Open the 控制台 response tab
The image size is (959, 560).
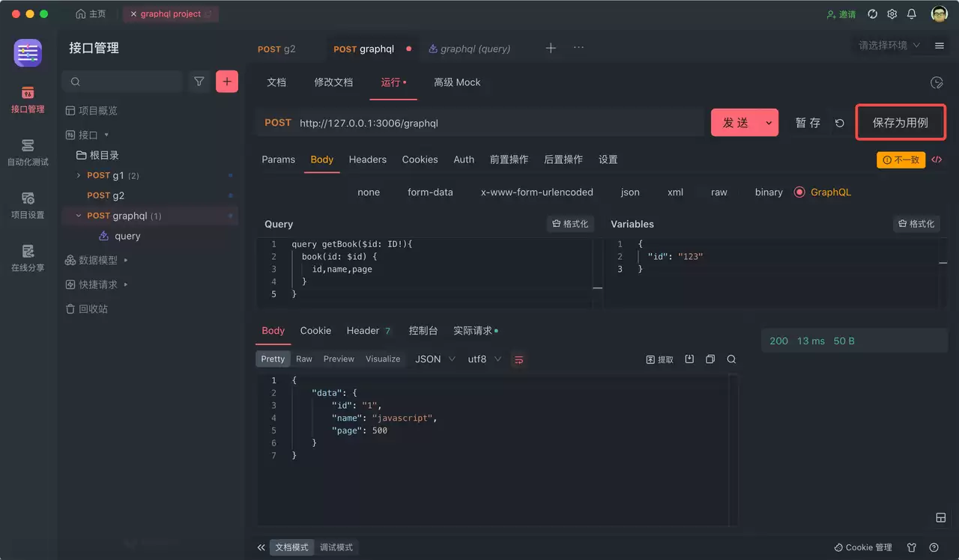423,331
